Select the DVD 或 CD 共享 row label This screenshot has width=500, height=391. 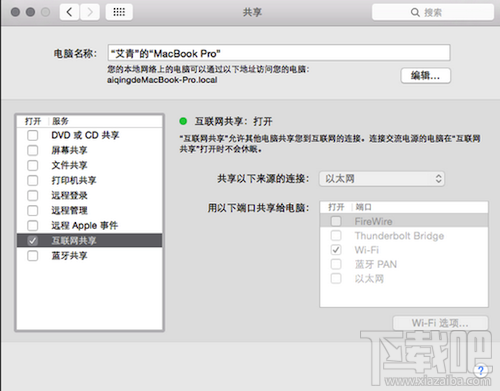click(85, 135)
